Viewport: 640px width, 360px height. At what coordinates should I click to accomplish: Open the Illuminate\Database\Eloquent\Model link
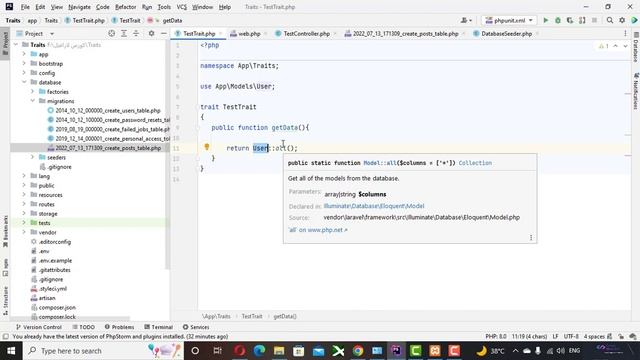click(x=374, y=206)
